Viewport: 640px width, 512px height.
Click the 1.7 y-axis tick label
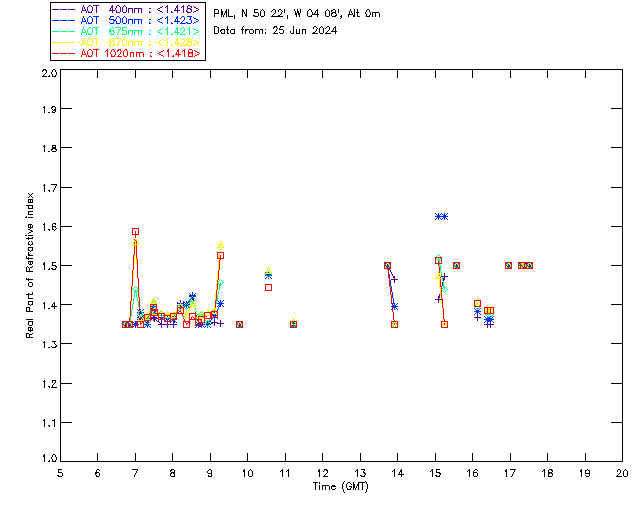pyautogui.click(x=49, y=188)
